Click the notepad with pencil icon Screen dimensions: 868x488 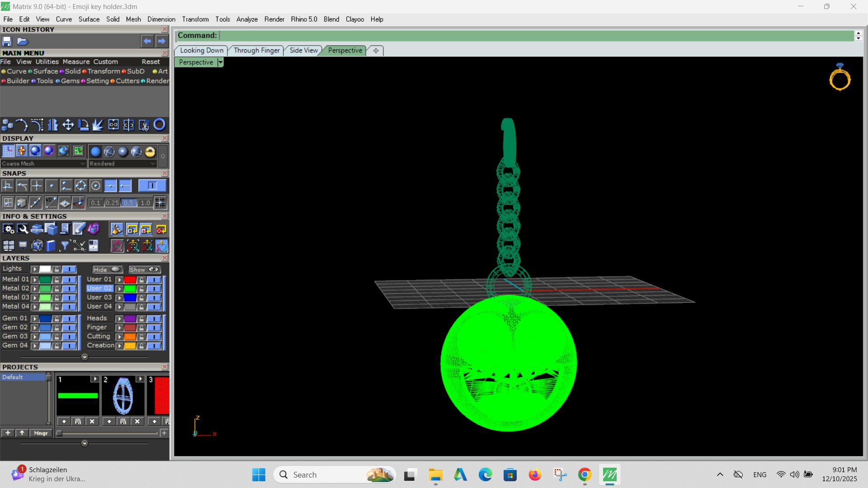[79, 229]
